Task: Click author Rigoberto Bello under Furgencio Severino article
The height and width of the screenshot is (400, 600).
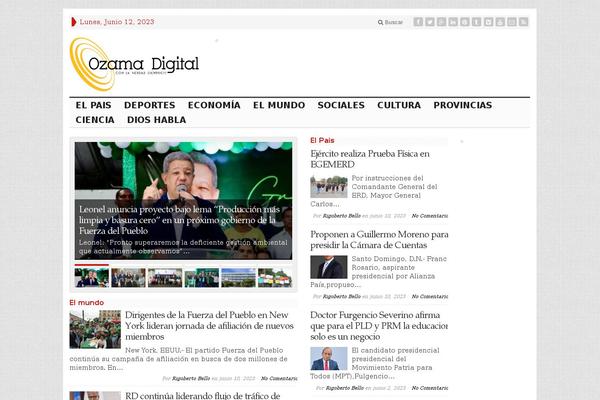Action: [x=345, y=388]
